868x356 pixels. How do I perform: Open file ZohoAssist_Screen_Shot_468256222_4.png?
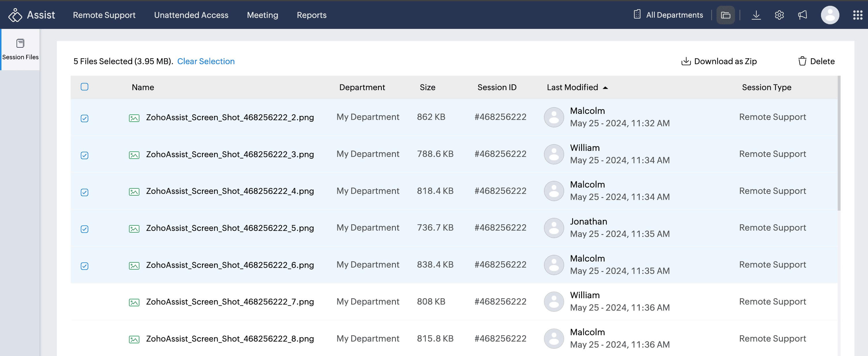pyautogui.click(x=230, y=191)
